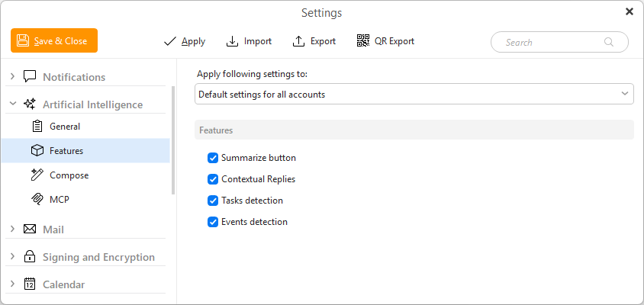This screenshot has width=644, height=305.
Task: Click the Signing and Encryption padlock icon
Action: [x=30, y=257]
